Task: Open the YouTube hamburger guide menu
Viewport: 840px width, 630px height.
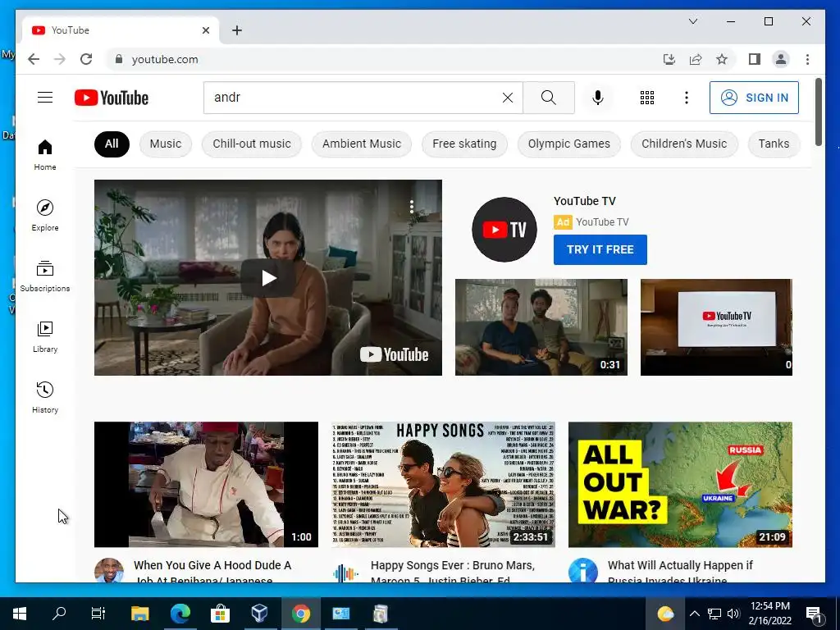Action: click(45, 98)
